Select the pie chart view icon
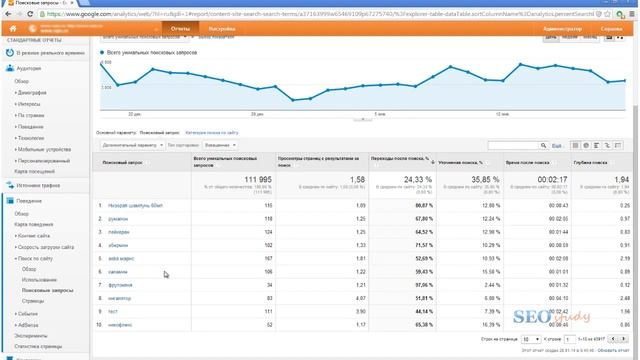The width and height of the screenshot is (640, 360). [586, 145]
